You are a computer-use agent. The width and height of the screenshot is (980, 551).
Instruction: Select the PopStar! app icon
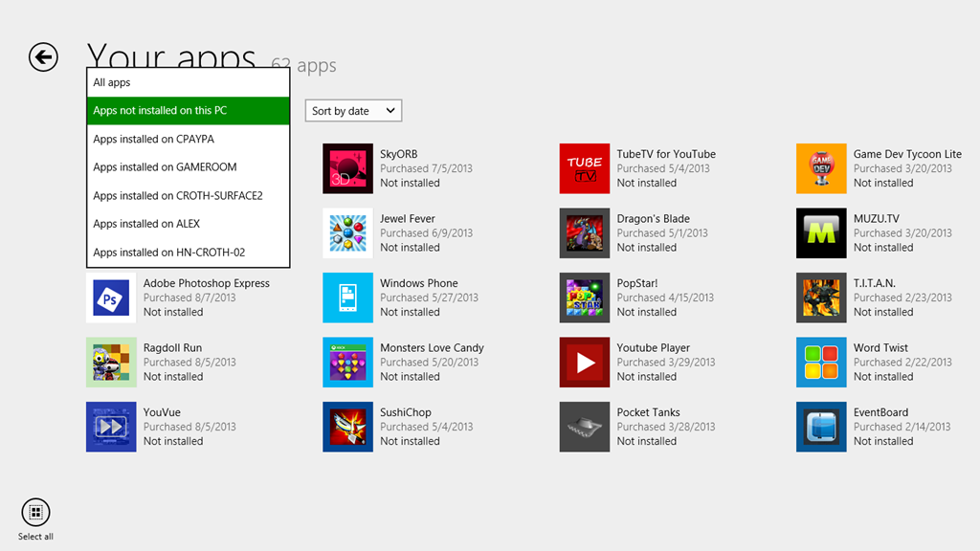[585, 298]
